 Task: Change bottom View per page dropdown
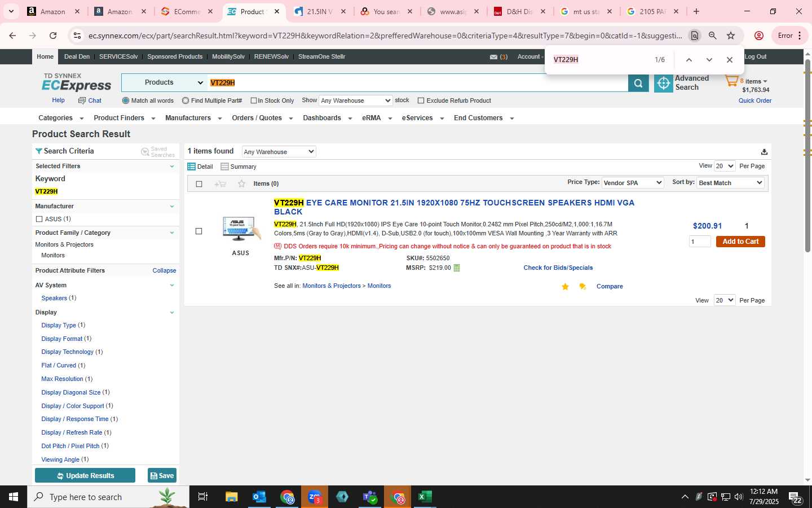point(725,300)
